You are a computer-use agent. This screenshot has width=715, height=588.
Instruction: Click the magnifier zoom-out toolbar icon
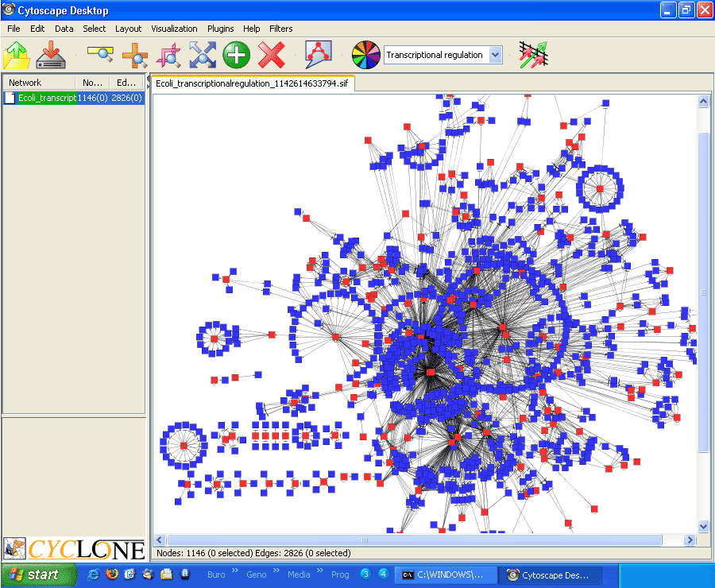[101, 54]
